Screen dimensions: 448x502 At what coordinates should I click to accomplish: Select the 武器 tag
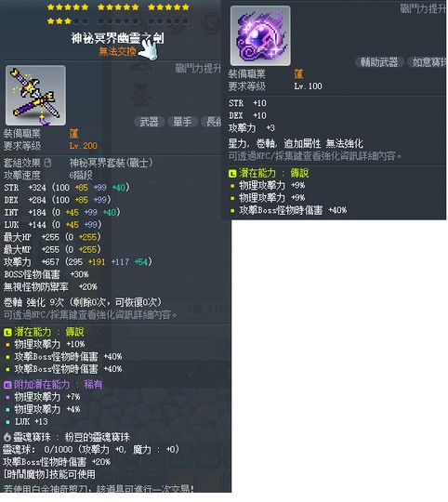pyautogui.click(x=149, y=122)
